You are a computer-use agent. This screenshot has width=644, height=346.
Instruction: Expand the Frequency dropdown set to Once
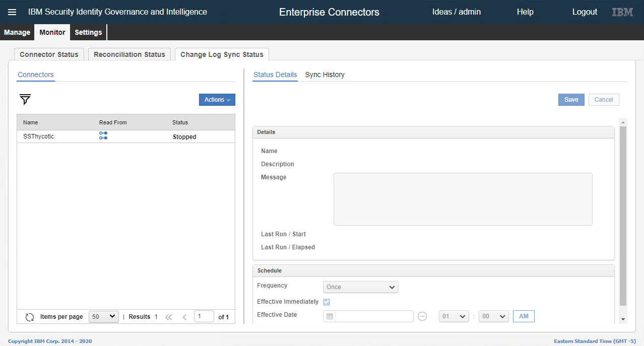(360, 287)
